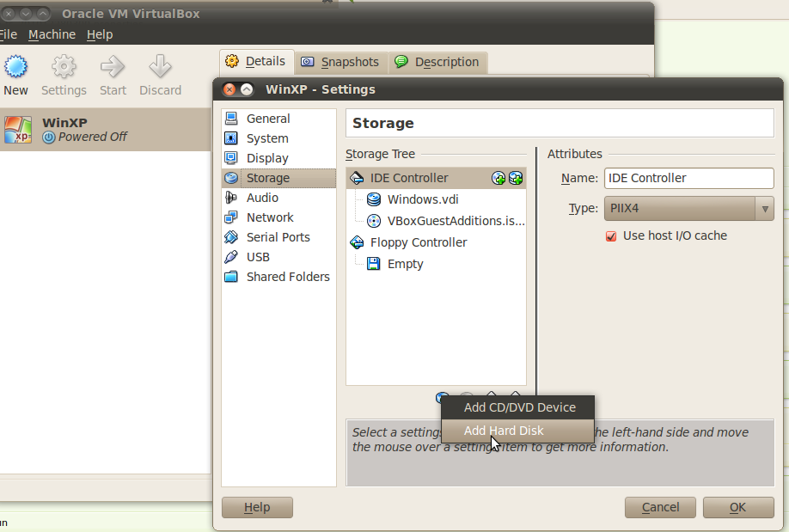Click the Cancel button
Viewport: 789px width, 532px height.
[660, 507]
